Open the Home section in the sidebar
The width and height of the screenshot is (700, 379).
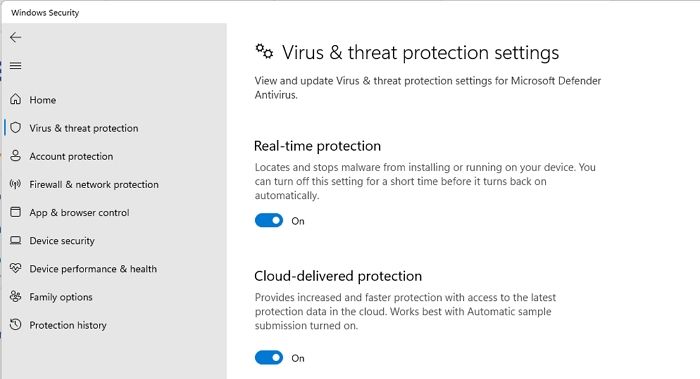pyautogui.click(x=43, y=100)
